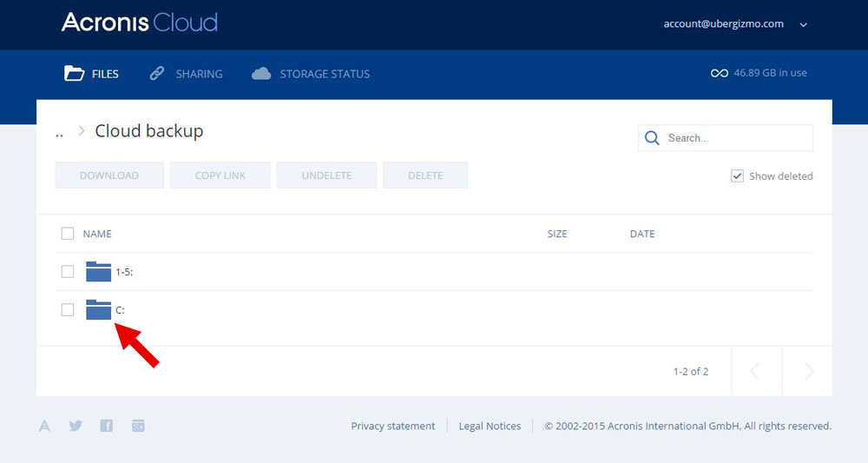868x463 pixels.
Task: Uncheck the Show deleted checkbox
Action: (x=737, y=176)
